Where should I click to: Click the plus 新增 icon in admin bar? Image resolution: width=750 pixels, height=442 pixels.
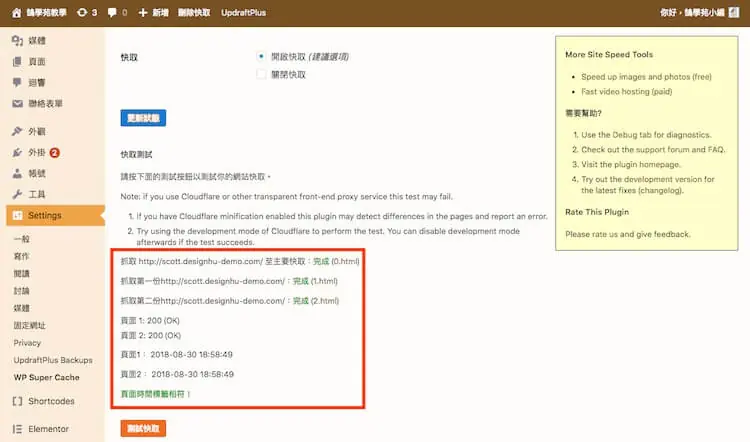click(x=143, y=12)
